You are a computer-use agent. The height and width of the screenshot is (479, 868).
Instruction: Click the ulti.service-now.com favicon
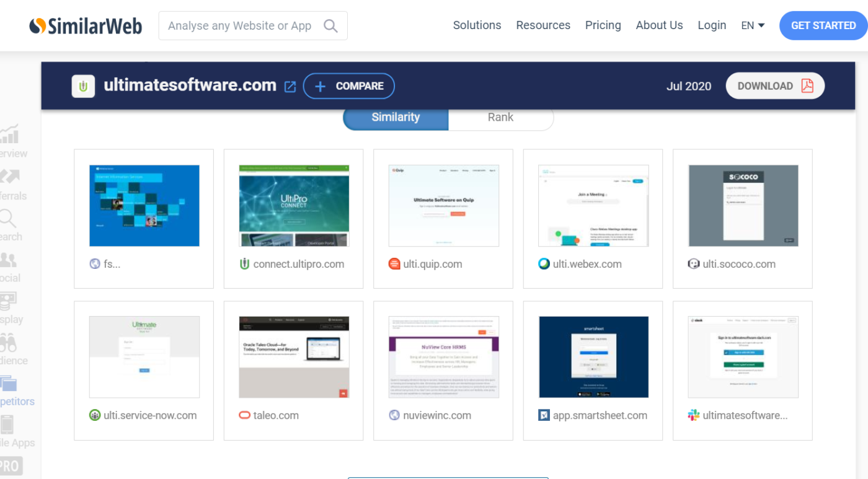coord(95,415)
